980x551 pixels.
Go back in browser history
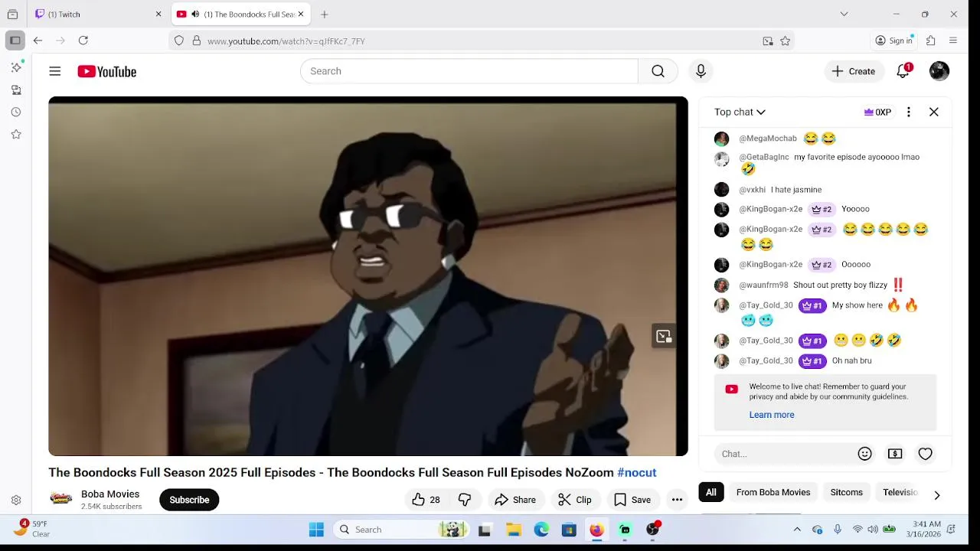(x=38, y=41)
